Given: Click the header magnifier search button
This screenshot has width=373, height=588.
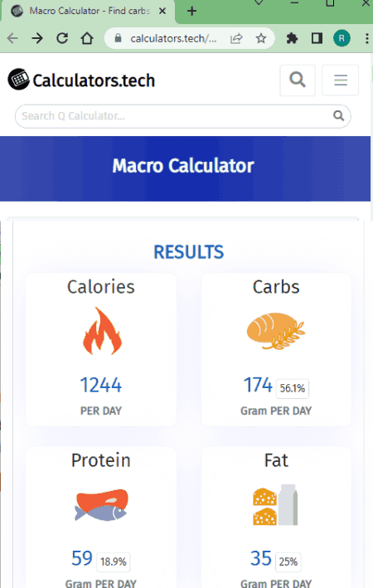Looking at the screenshot, I should click(298, 80).
